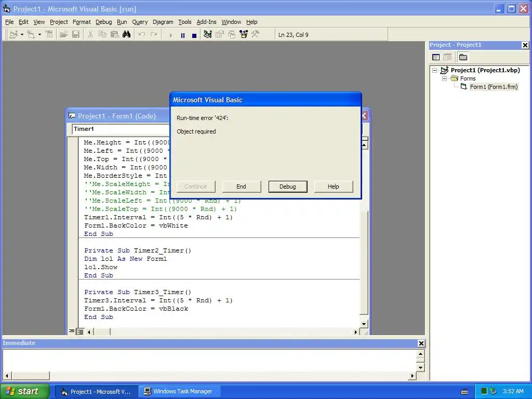Click Project1 - Microsoft Visual Basic taskbar button
This screenshot has width=532, height=399.
pos(96,392)
